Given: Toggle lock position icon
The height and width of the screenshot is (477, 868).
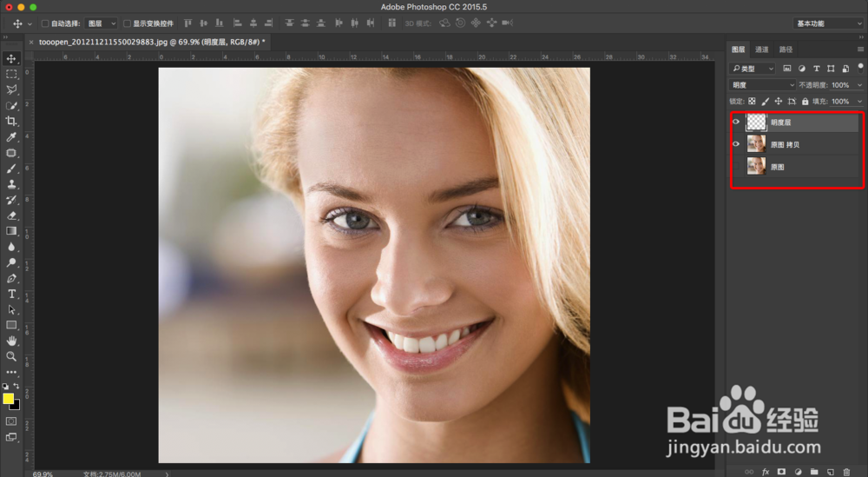Looking at the screenshot, I should coord(779,102).
